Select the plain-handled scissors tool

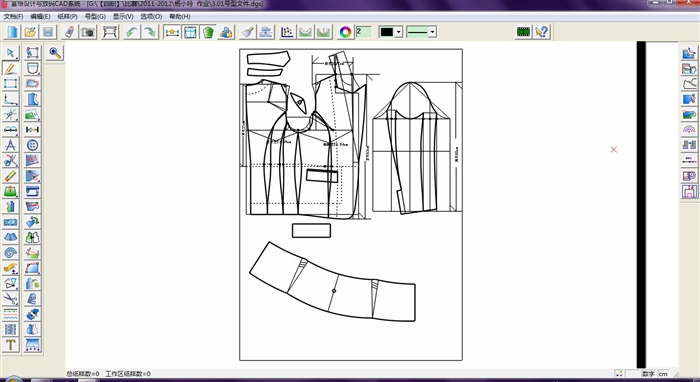(11, 299)
